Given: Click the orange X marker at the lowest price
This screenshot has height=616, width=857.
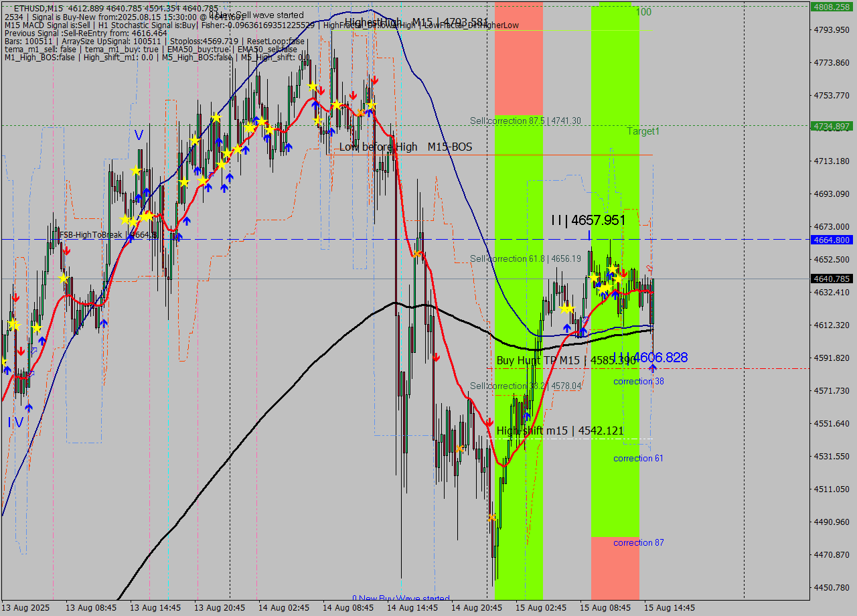Looking at the screenshot, I should (x=492, y=518).
